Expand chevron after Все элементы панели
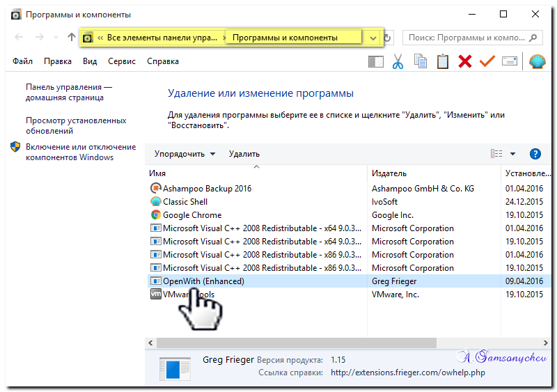This screenshot has width=557, height=392. pos(224,38)
